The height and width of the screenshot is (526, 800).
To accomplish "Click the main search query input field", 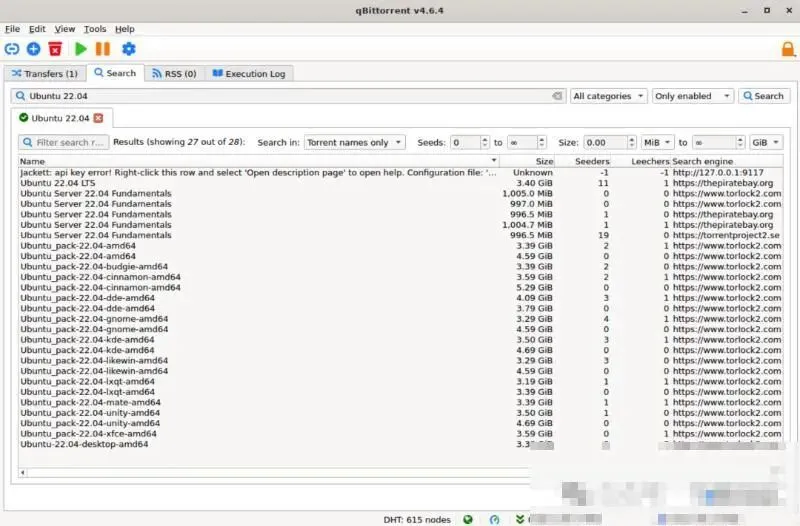I will coord(289,96).
